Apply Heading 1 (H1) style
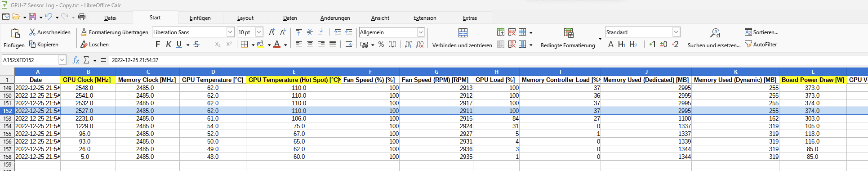868x171 pixels. tap(622, 45)
